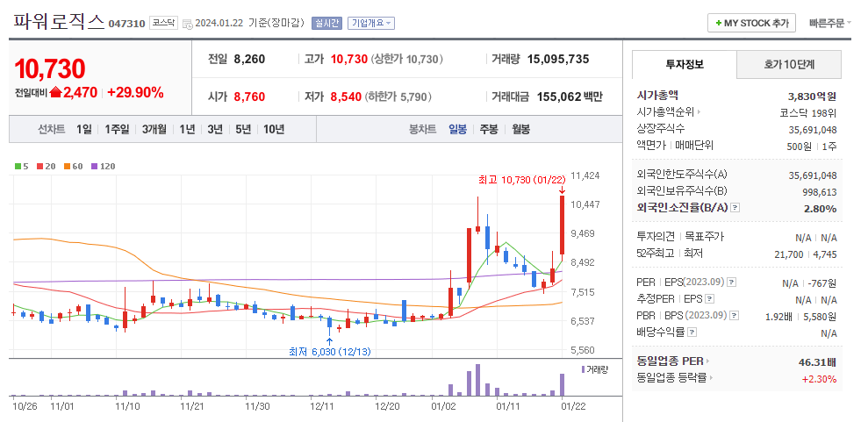Select the 10년 line chart period
The height and width of the screenshot is (422, 868).
pyautogui.click(x=274, y=130)
